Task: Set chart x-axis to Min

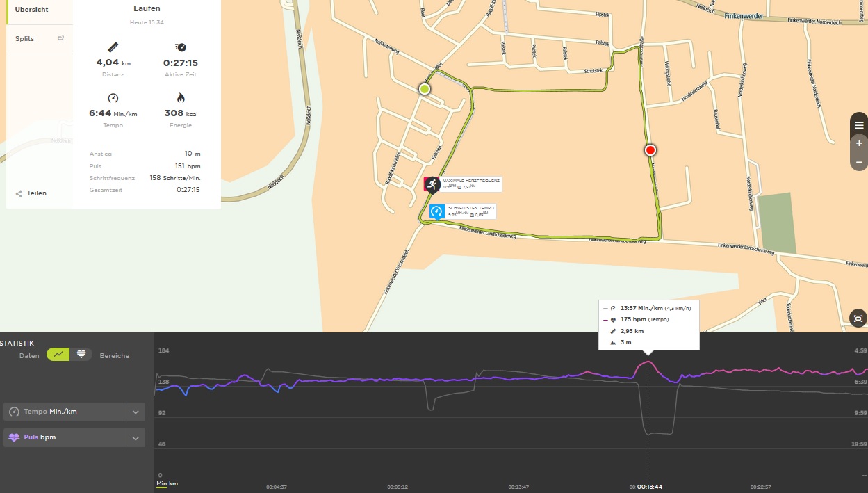Action: tap(161, 483)
